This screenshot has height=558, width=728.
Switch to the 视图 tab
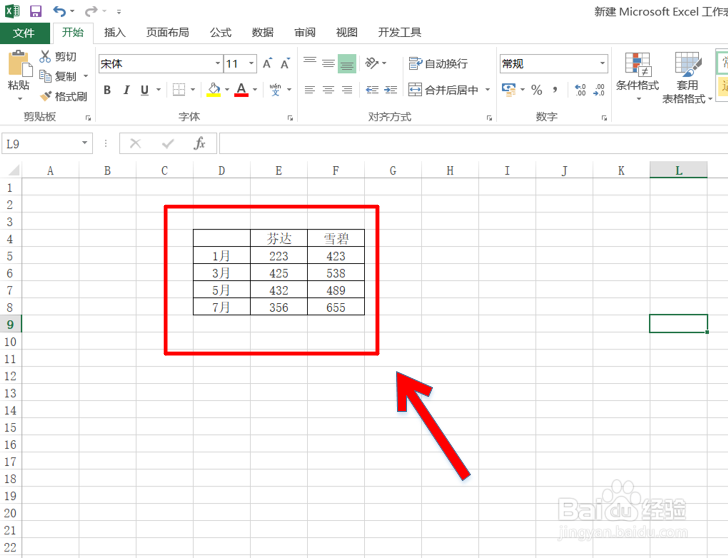pos(346,32)
